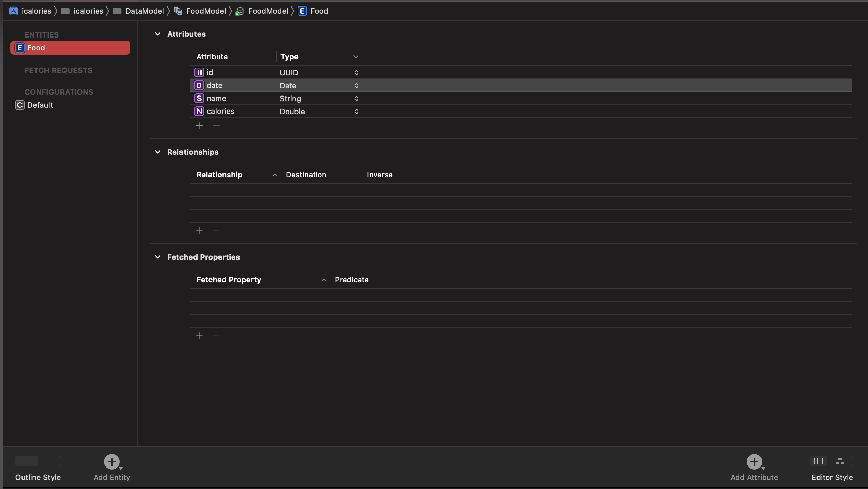Switch to hierarchical outline style

pyautogui.click(x=50, y=461)
